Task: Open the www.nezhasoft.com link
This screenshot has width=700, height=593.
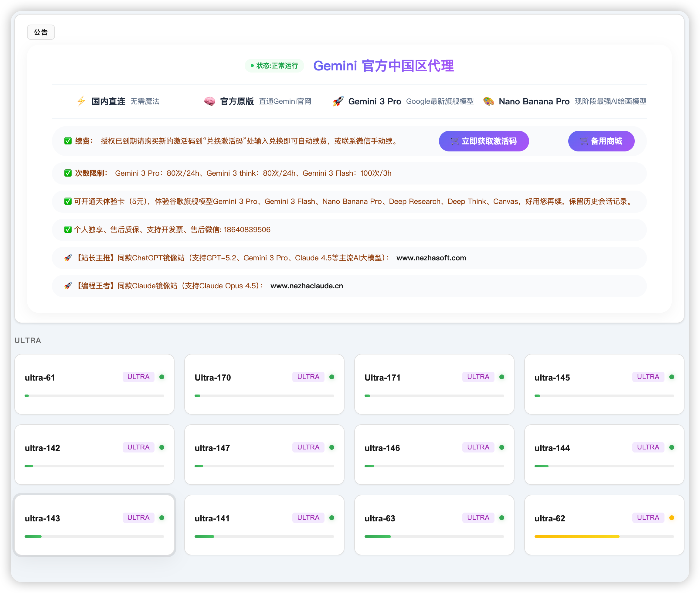Action: [x=431, y=258]
